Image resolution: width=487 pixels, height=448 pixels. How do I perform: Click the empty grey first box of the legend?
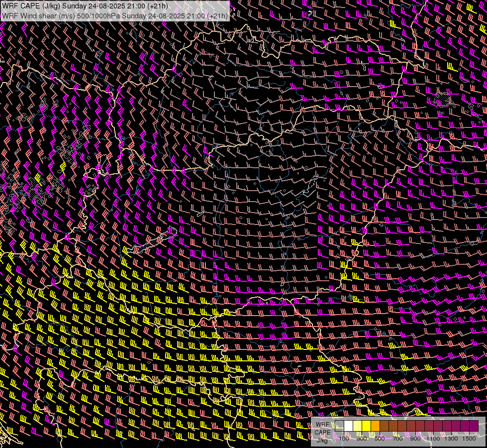339,426
